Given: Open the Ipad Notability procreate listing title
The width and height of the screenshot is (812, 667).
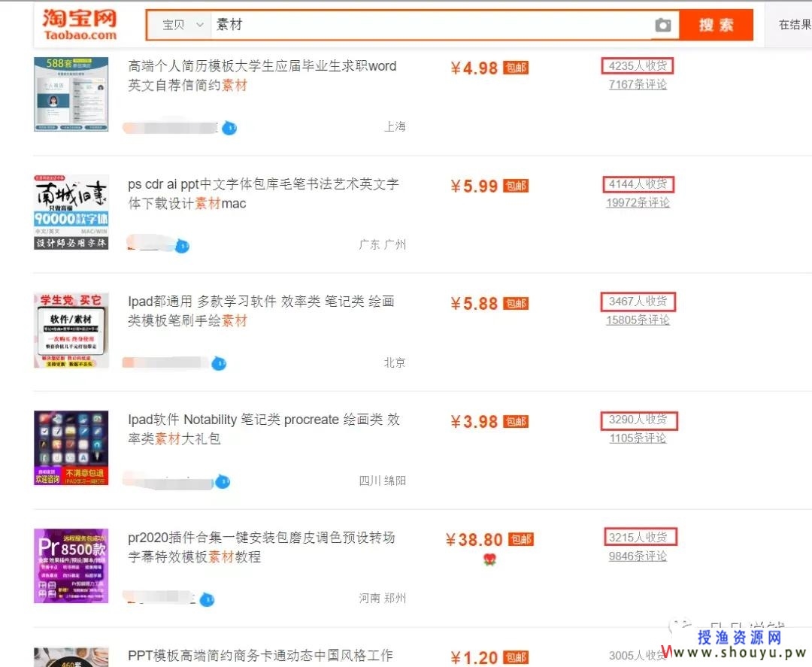Looking at the screenshot, I should click(264, 429).
